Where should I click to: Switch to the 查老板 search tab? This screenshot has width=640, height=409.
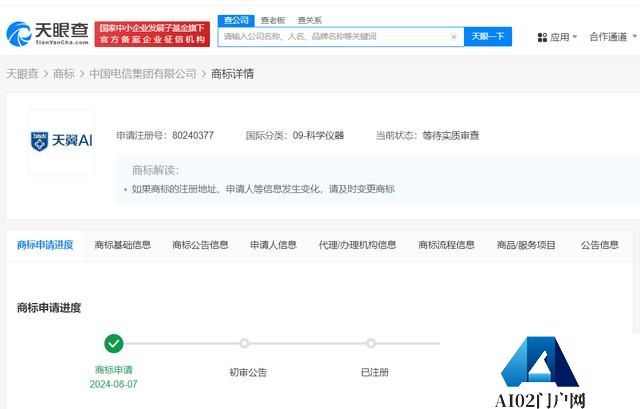click(x=273, y=20)
